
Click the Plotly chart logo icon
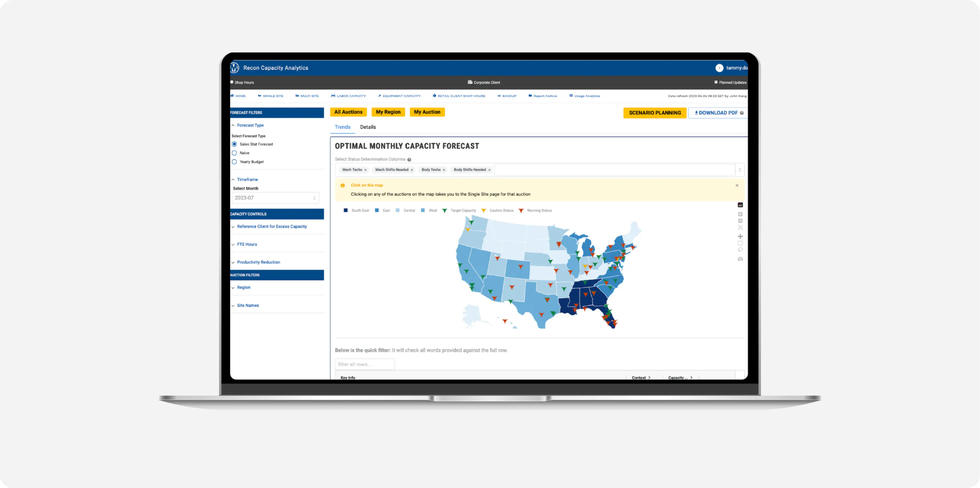pos(740,205)
